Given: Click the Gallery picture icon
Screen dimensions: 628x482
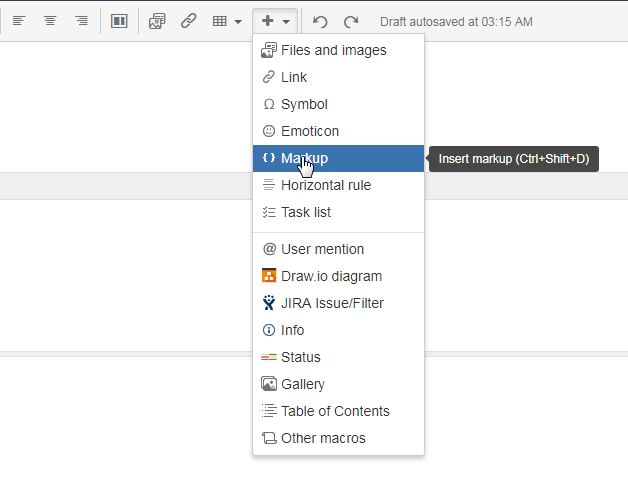Looking at the screenshot, I should coord(269,384).
